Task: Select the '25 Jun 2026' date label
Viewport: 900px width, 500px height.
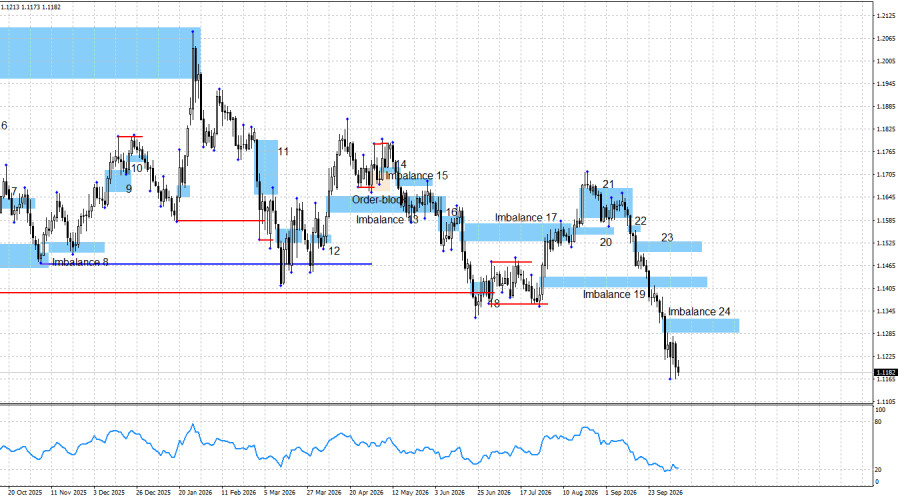Action: coord(494,493)
